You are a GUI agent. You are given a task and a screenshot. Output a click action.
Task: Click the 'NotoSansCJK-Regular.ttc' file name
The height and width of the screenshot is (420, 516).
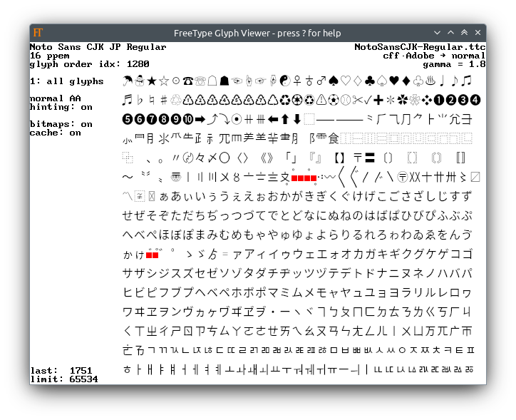pos(420,47)
